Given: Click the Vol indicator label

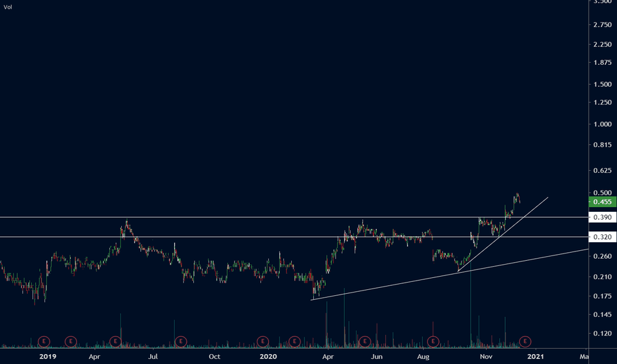Looking at the screenshot, I should pos(8,7).
